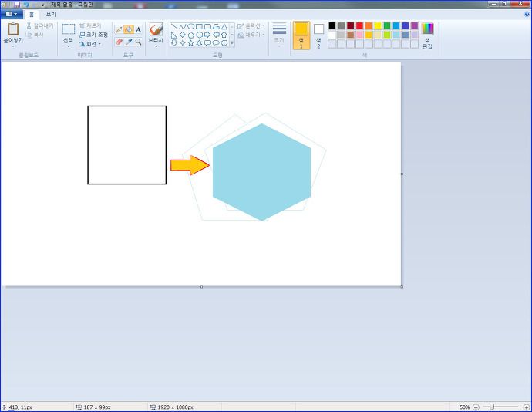Viewport: 532px width, 412px height.
Task: Open the Size (크기) line thickness dropdown
Action: (279, 35)
